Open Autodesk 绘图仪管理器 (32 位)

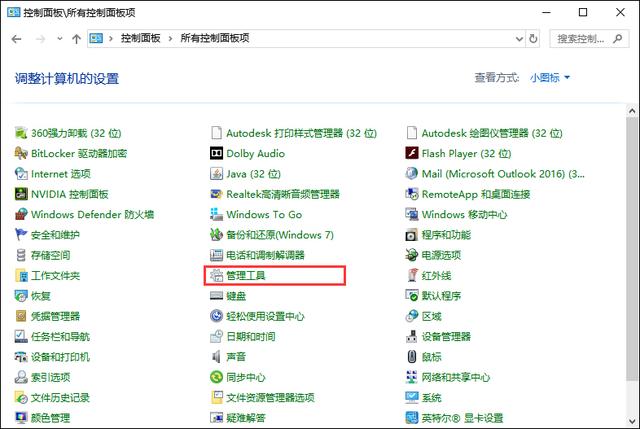492,133
